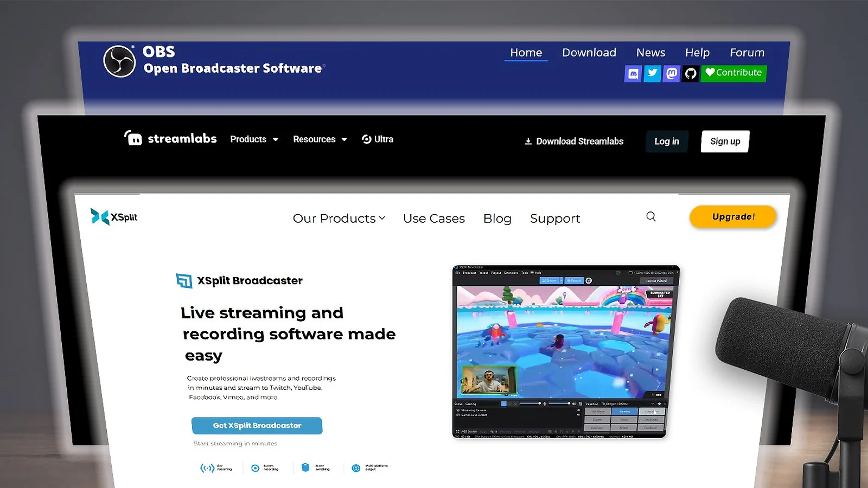This screenshot has width=868, height=488.
Task: Open OBS Twitter link icon
Action: pyautogui.click(x=652, y=73)
